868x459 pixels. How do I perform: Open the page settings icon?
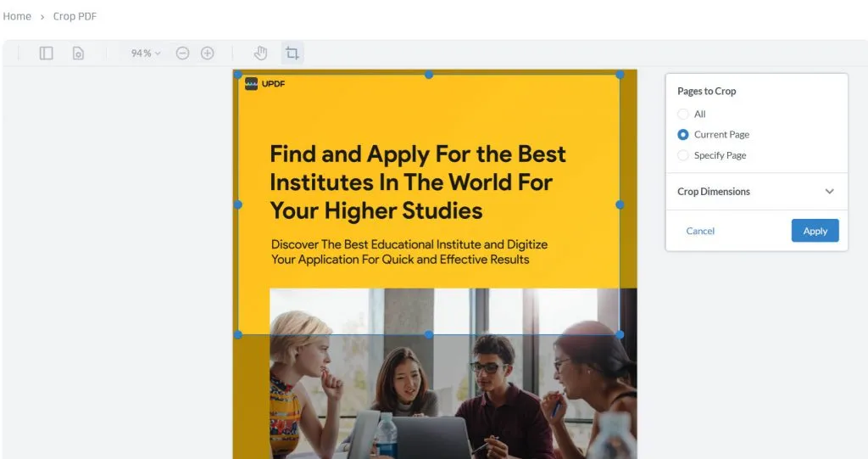pyautogui.click(x=78, y=53)
